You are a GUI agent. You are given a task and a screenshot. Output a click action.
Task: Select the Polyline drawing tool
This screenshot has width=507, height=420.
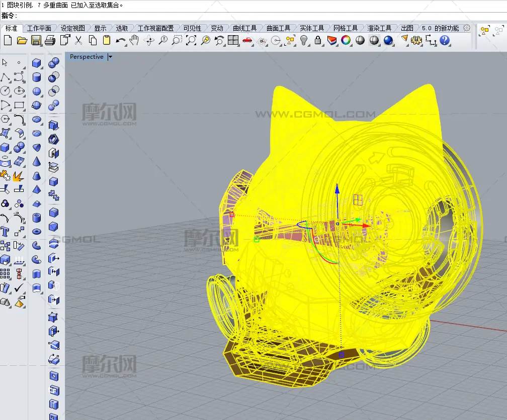click(x=5, y=77)
